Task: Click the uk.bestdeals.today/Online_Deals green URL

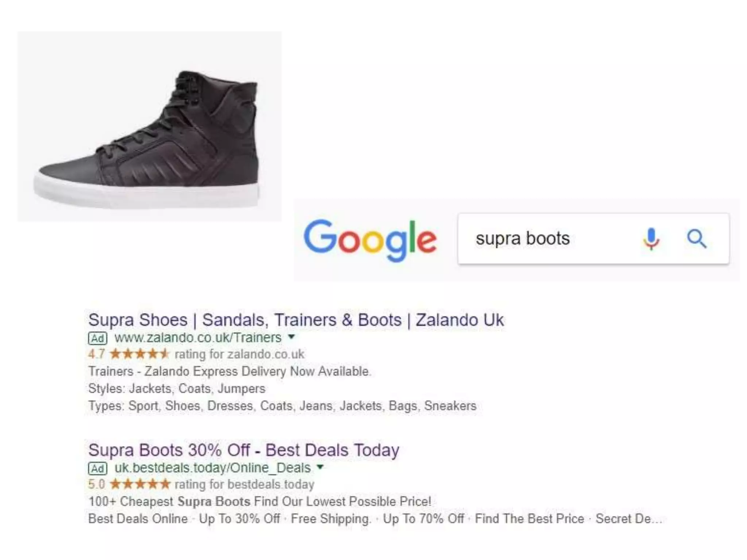Action: (213, 468)
